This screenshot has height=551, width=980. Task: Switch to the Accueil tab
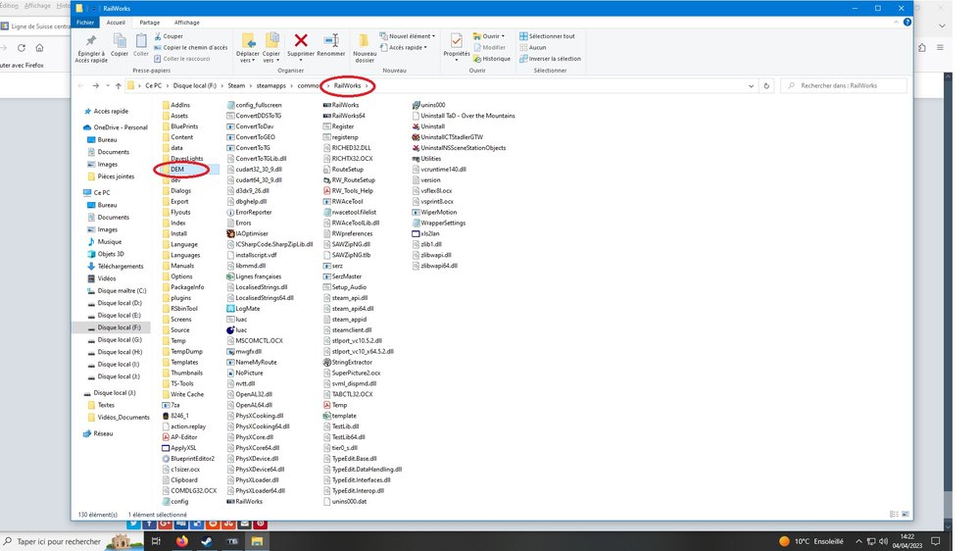[x=116, y=23]
